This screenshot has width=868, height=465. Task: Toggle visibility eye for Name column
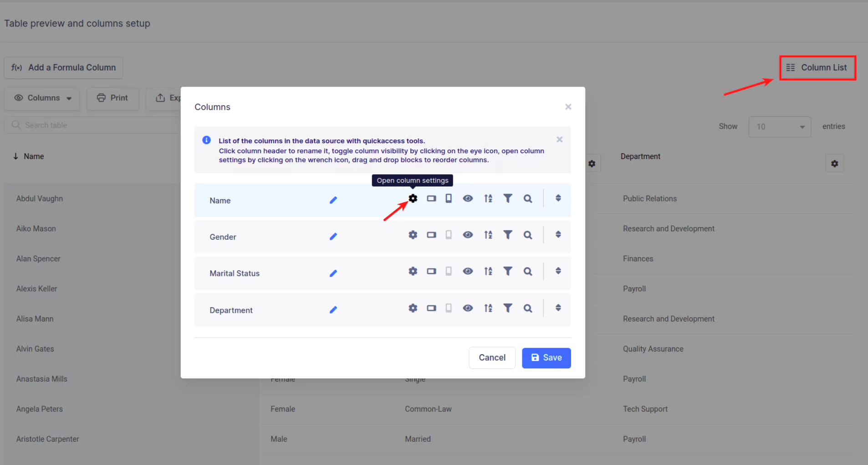pyautogui.click(x=468, y=198)
